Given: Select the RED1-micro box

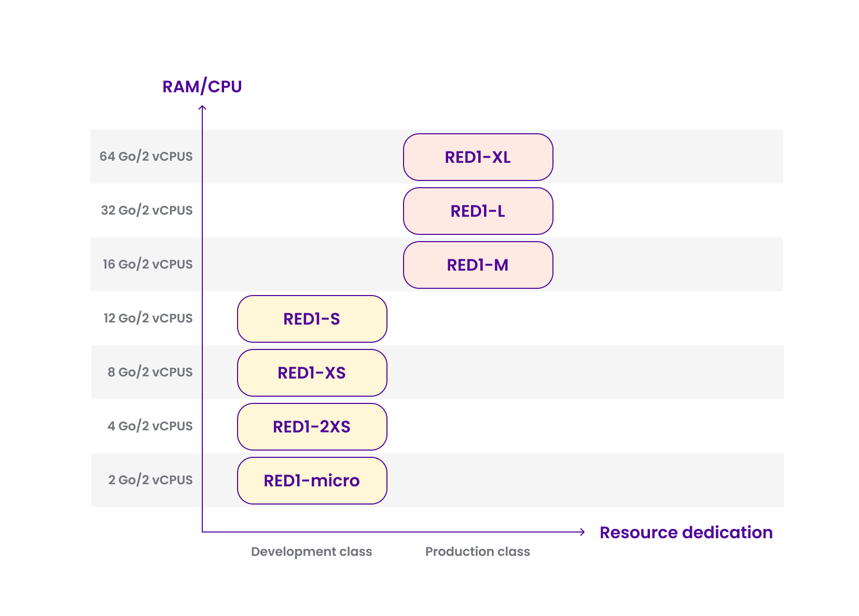Looking at the screenshot, I should pyautogui.click(x=312, y=481).
